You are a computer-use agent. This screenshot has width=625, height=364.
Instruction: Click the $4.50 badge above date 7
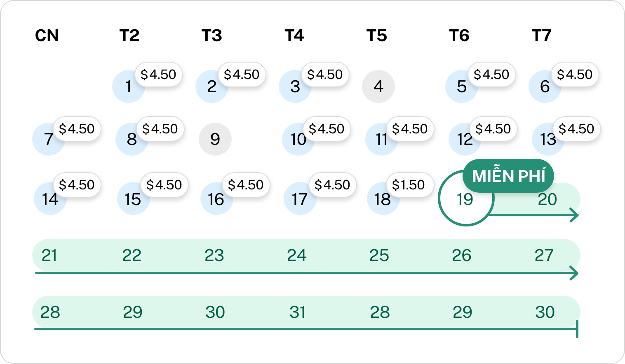77,128
